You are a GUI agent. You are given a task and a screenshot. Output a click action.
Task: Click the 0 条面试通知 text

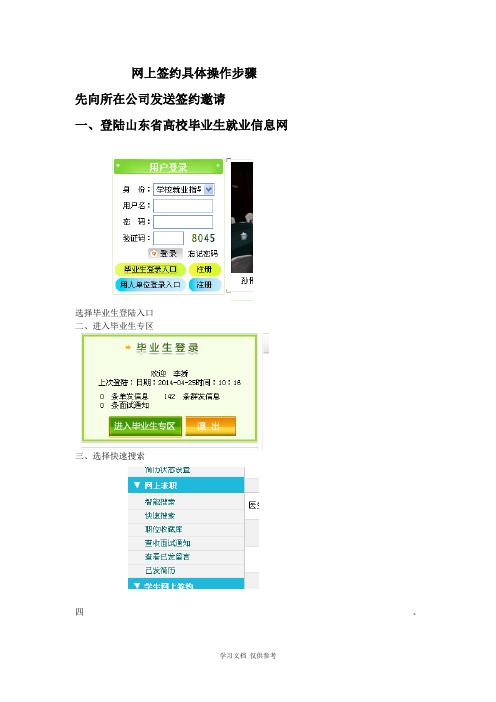(124, 405)
